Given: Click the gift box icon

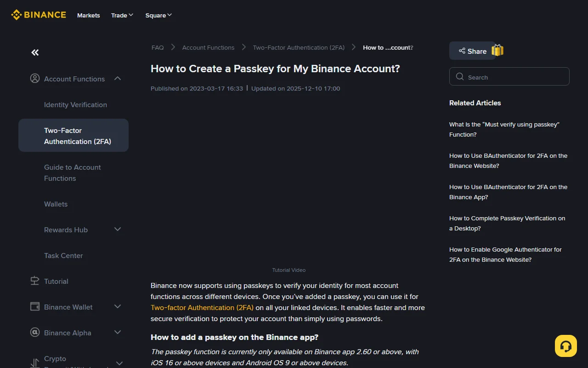Looking at the screenshot, I should coord(498,50).
